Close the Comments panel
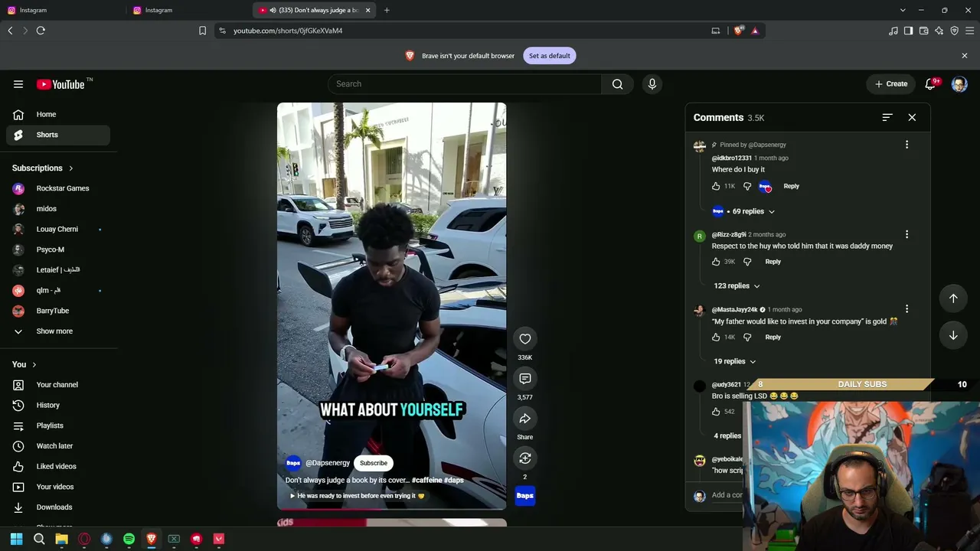Image resolution: width=980 pixels, height=551 pixels. point(912,118)
